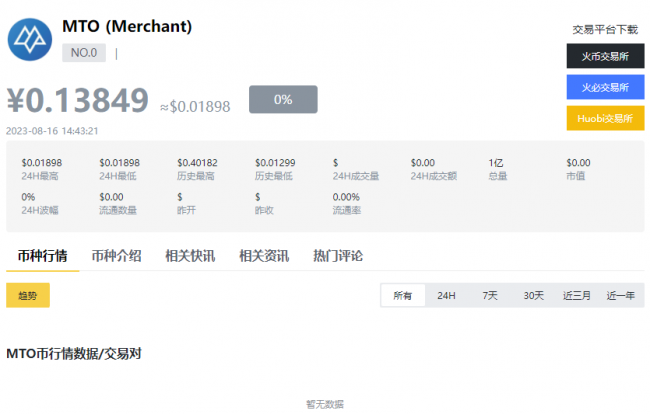Click the gray 0% change badge

click(x=283, y=99)
